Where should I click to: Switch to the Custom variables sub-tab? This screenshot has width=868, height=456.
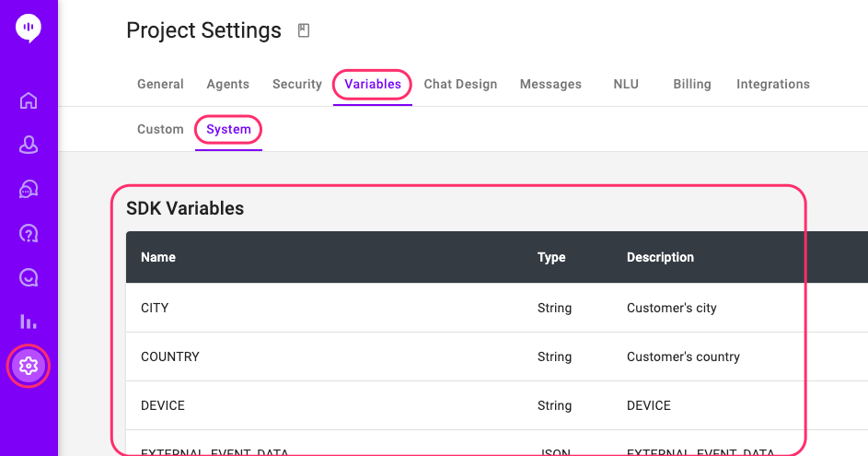(x=160, y=129)
